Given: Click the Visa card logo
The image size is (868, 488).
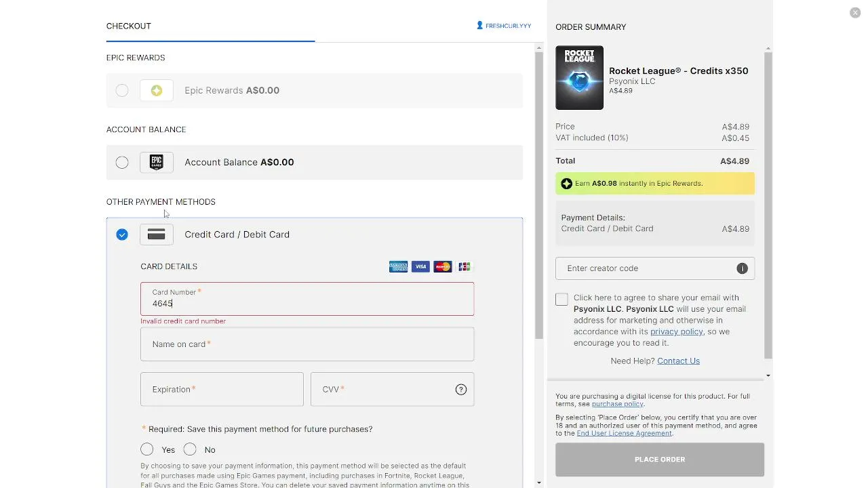Looking at the screenshot, I should click(420, 267).
